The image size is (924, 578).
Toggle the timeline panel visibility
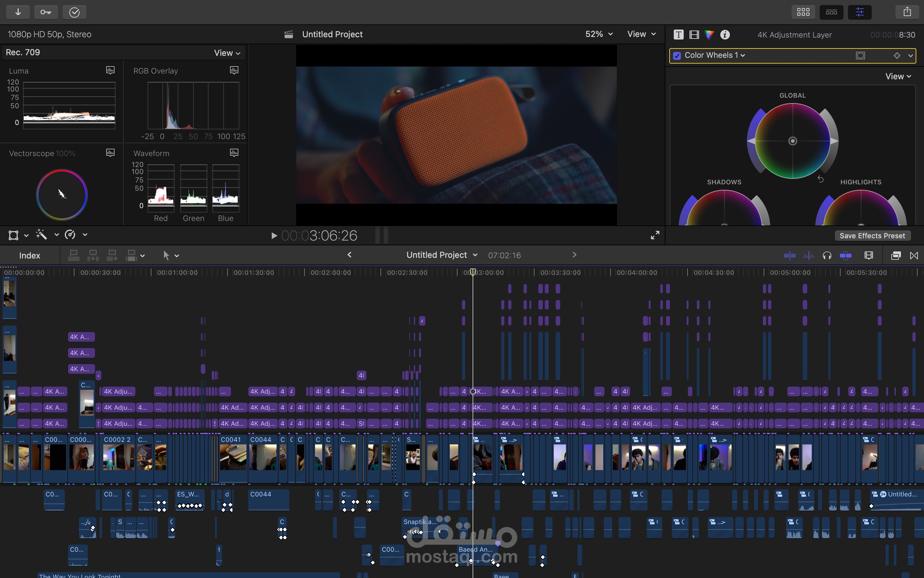pyautogui.click(x=831, y=12)
